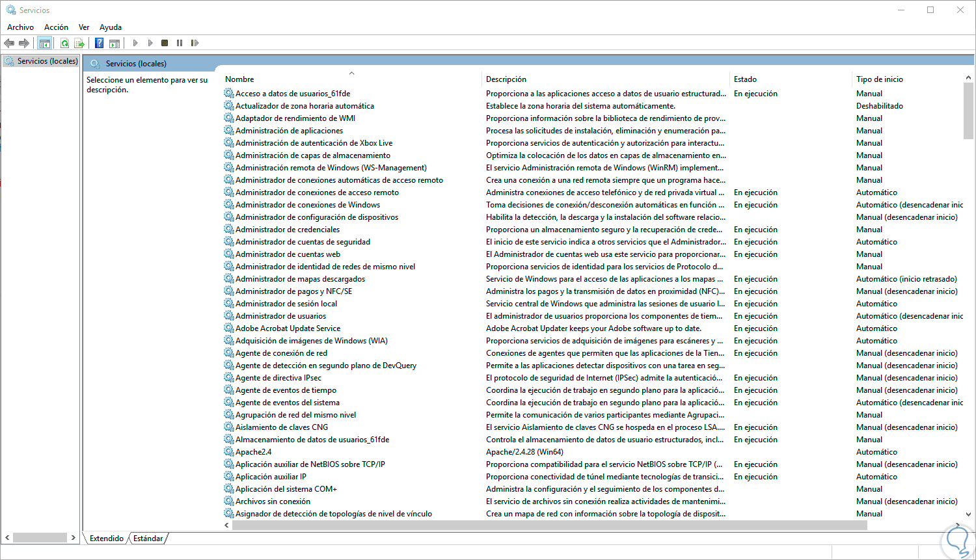This screenshot has width=976, height=560.
Task: Select Servicios (locales) in the left tree
Action: (x=47, y=61)
